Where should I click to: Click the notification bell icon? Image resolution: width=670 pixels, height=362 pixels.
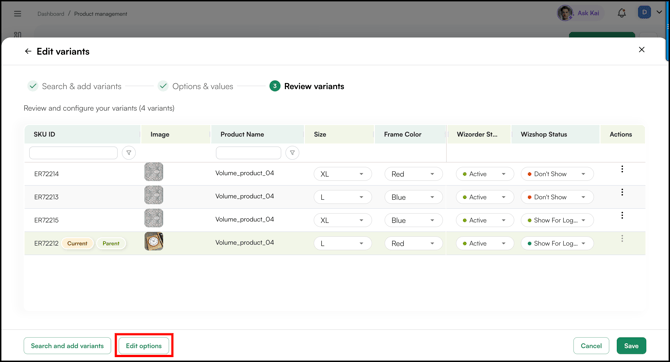[x=622, y=13]
